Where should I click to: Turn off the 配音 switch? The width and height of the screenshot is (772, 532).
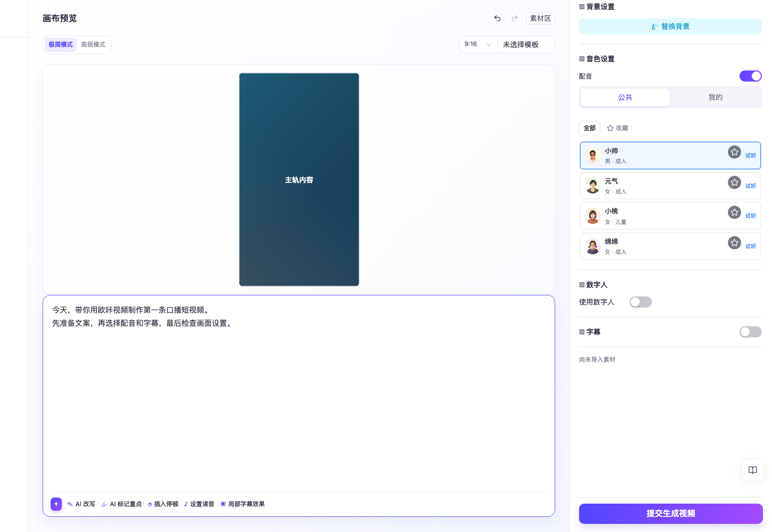751,76
